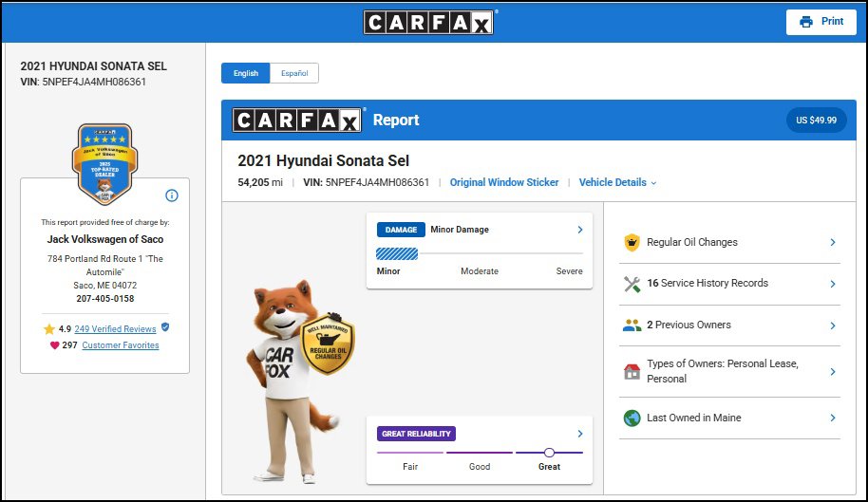Click the Well Maintained oil changes badge
Screen dimensions: 868x502
pos(328,344)
